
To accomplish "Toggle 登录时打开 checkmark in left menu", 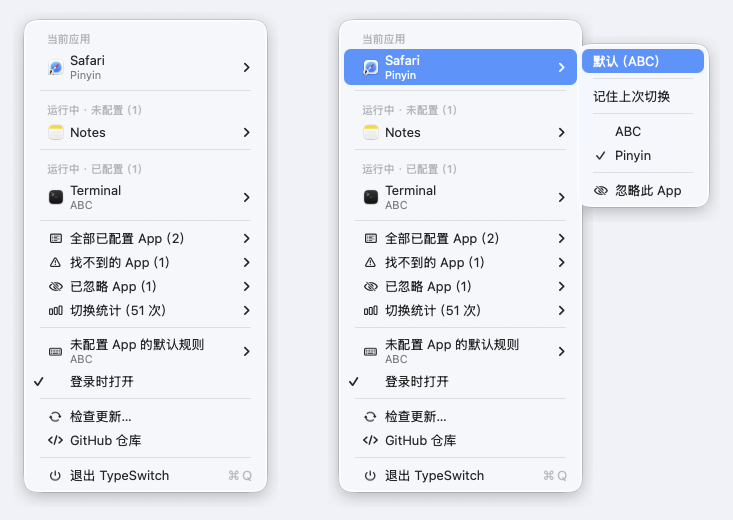I will tap(39, 382).
